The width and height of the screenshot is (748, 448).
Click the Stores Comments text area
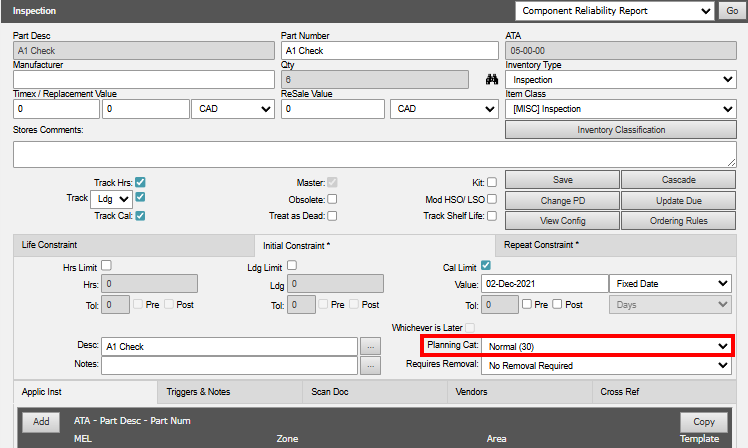[374, 154]
